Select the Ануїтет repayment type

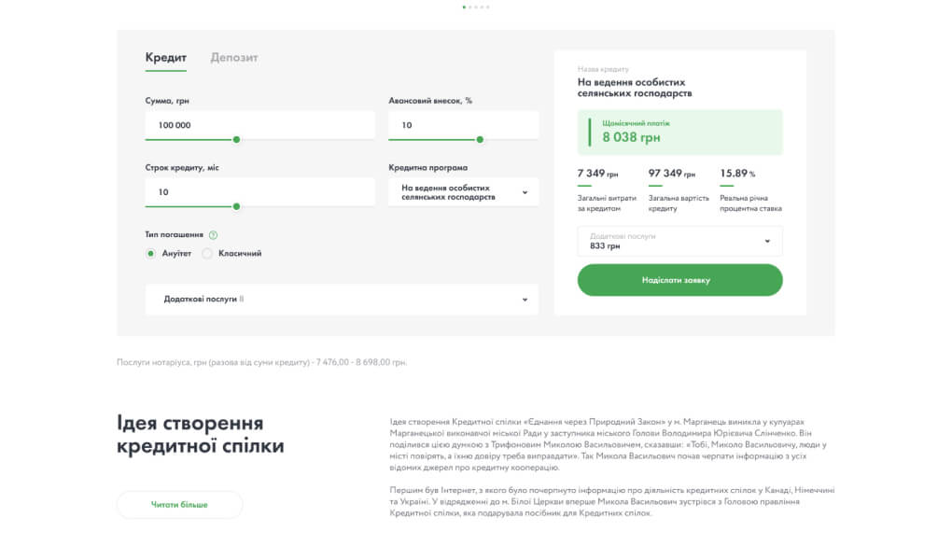coord(150,253)
